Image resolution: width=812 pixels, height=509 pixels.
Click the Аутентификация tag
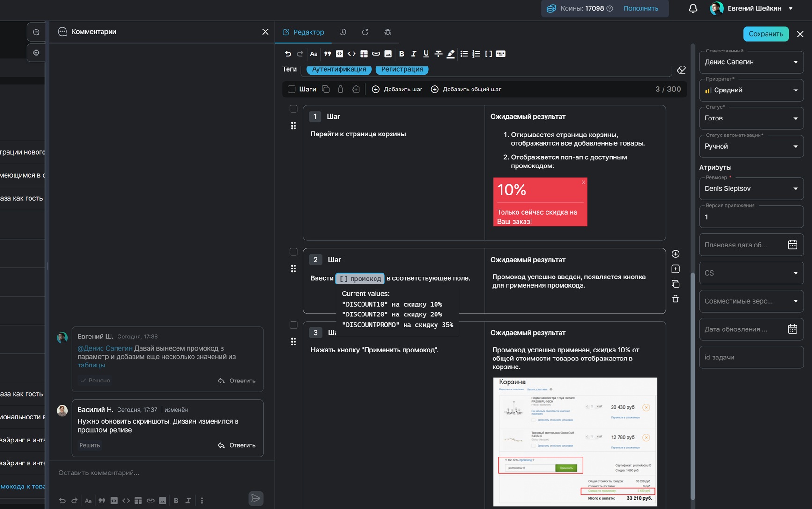point(339,69)
